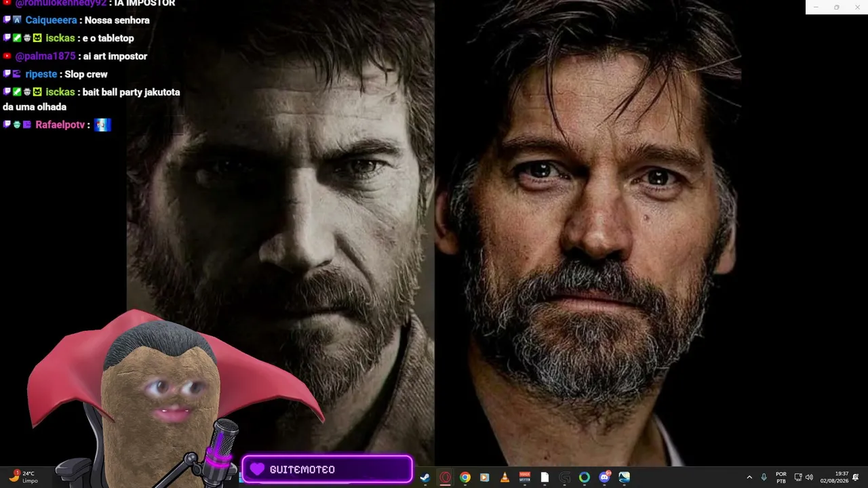
Task: Open Logitech G HUB from the taskbar
Action: (x=564, y=478)
